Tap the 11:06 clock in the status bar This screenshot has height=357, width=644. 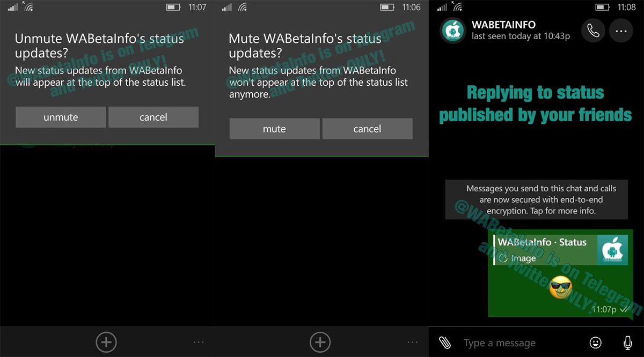point(412,8)
